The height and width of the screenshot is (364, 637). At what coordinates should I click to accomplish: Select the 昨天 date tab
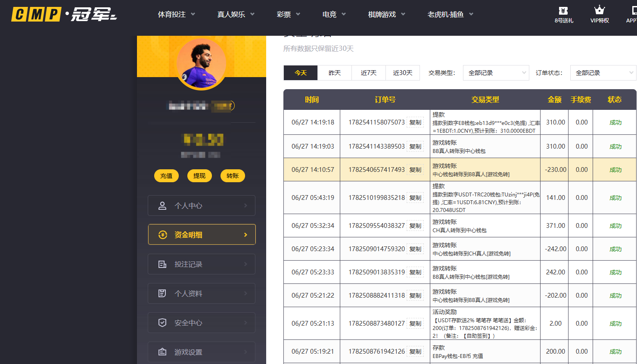(335, 73)
